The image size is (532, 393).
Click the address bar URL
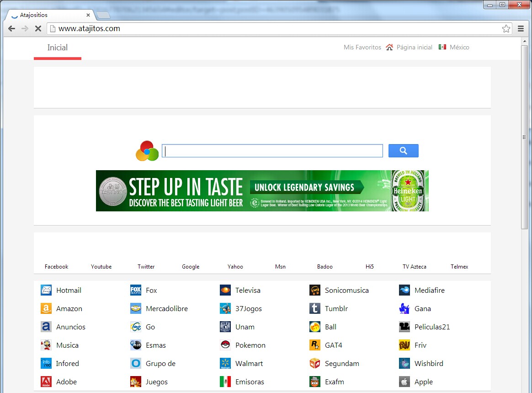tap(89, 28)
